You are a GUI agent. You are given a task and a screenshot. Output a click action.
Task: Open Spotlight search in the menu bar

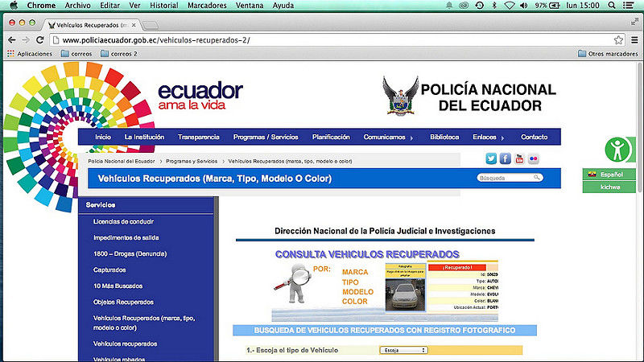(612, 6)
